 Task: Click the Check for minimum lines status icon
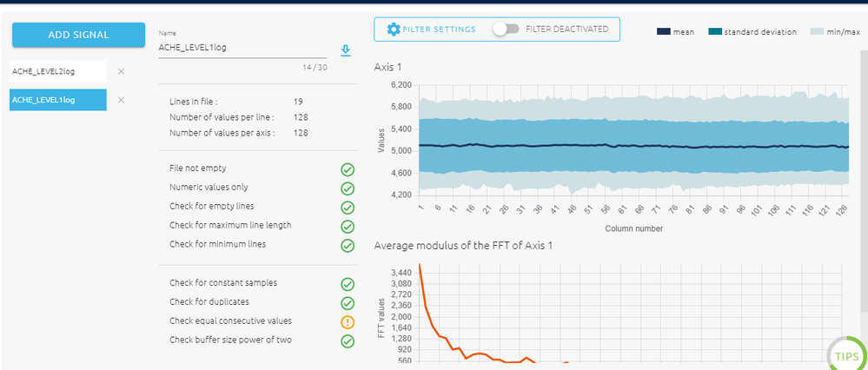click(x=348, y=245)
